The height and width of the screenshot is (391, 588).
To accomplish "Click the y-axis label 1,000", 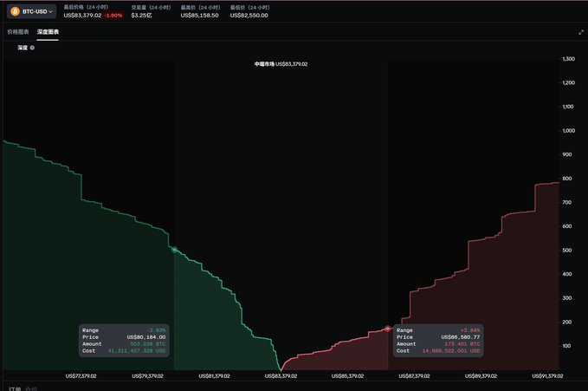I will tap(568, 131).
